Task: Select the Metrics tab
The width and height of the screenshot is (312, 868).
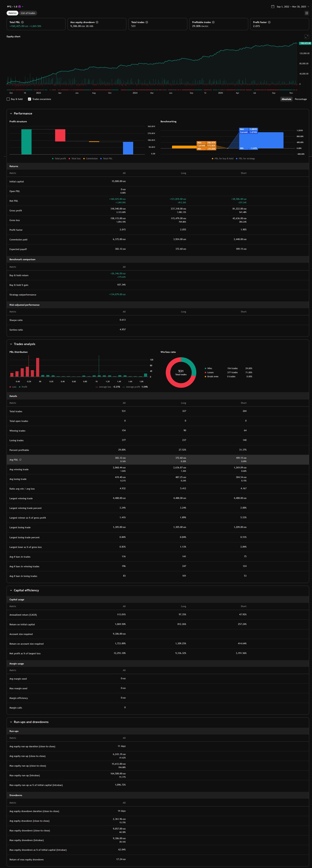Action: (12, 13)
